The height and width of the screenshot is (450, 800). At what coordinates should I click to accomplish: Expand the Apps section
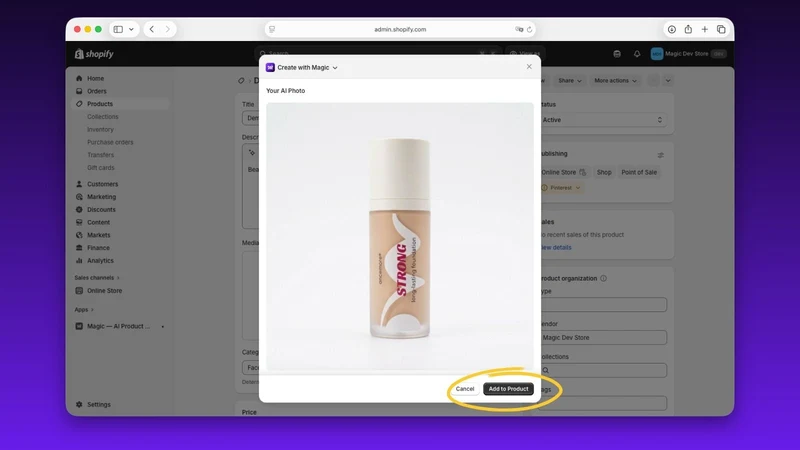click(x=84, y=310)
